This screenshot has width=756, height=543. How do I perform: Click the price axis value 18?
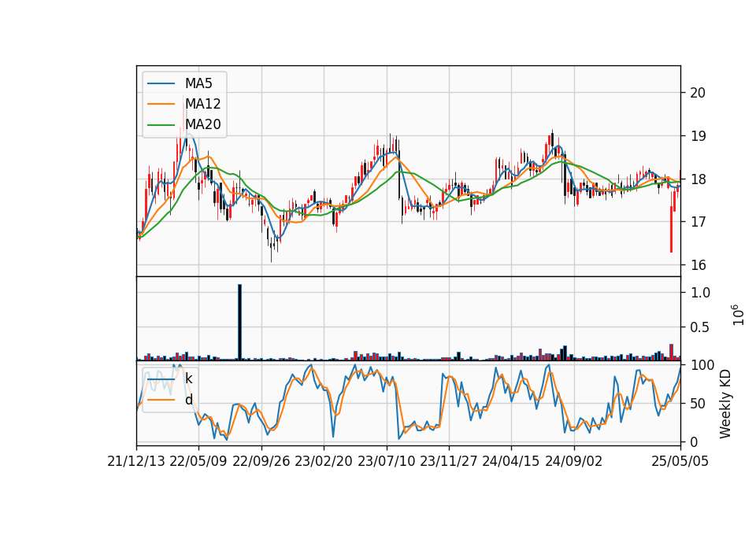tap(698, 179)
